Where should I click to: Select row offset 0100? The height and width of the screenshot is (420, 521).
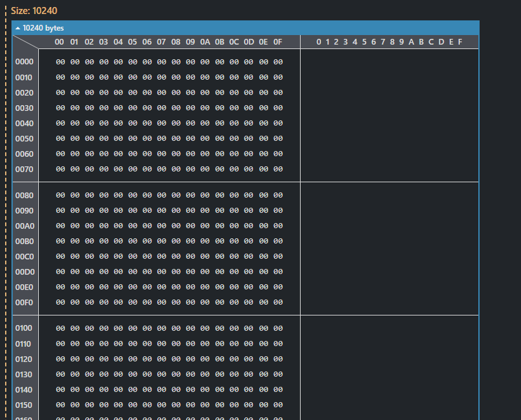tap(24, 328)
